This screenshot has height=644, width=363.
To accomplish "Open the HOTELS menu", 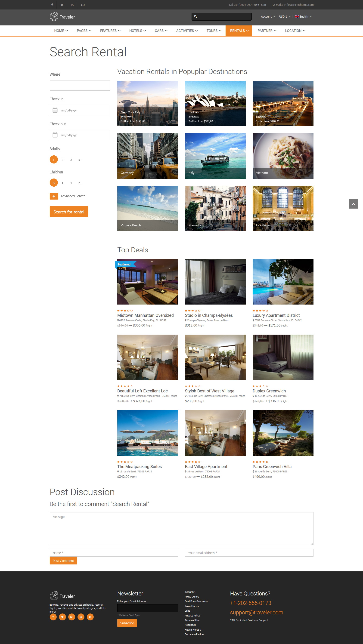I will (138, 31).
